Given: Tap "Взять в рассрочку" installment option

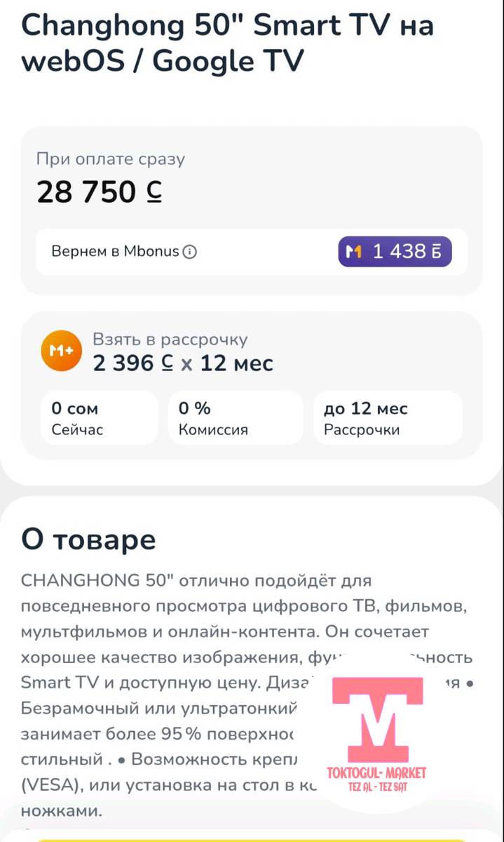Looking at the screenshot, I should (x=170, y=340).
